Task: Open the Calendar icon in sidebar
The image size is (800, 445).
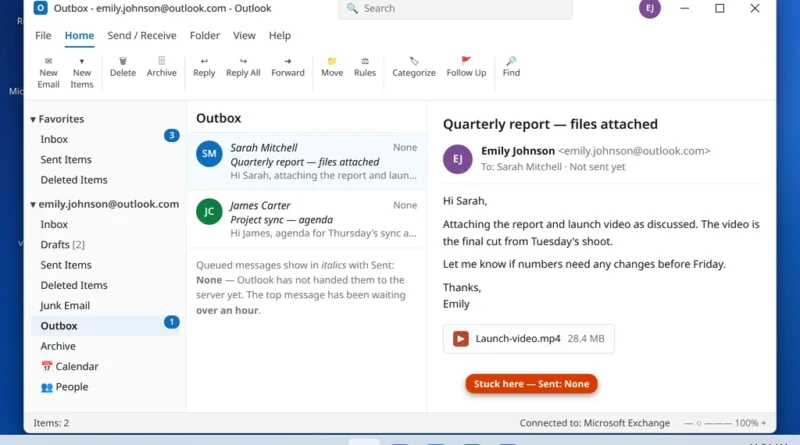Action: pyautogui.click(x=47, y=366)
